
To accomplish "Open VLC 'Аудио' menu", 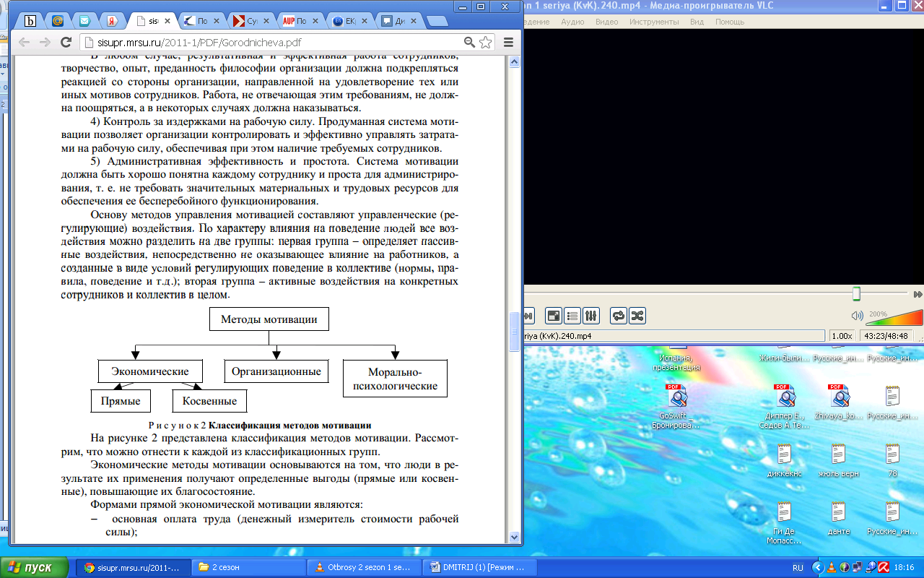I will 572,22.
